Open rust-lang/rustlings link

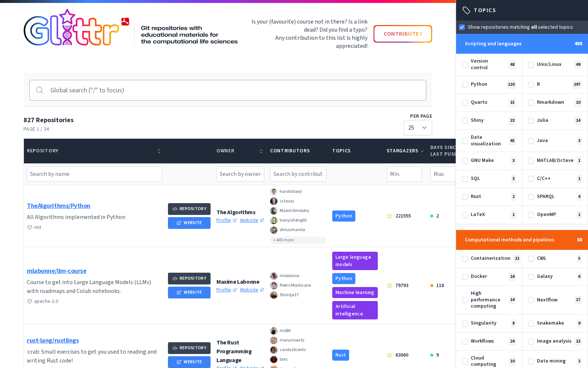click(53, 340)
